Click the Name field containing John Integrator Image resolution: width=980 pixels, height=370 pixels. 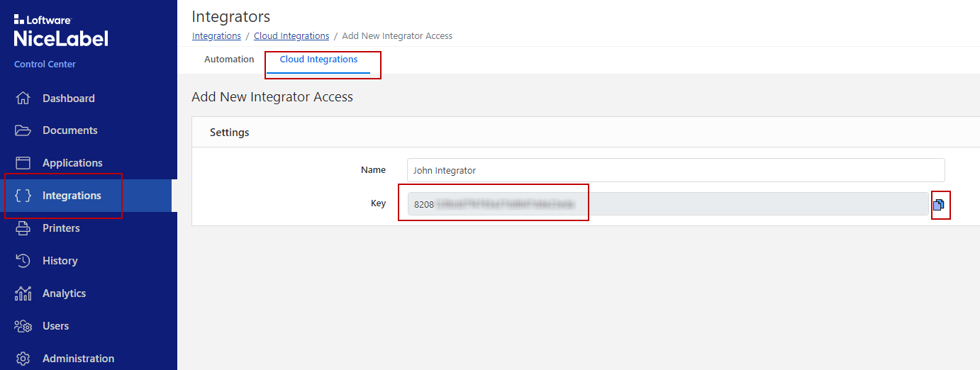click(675, 170)
